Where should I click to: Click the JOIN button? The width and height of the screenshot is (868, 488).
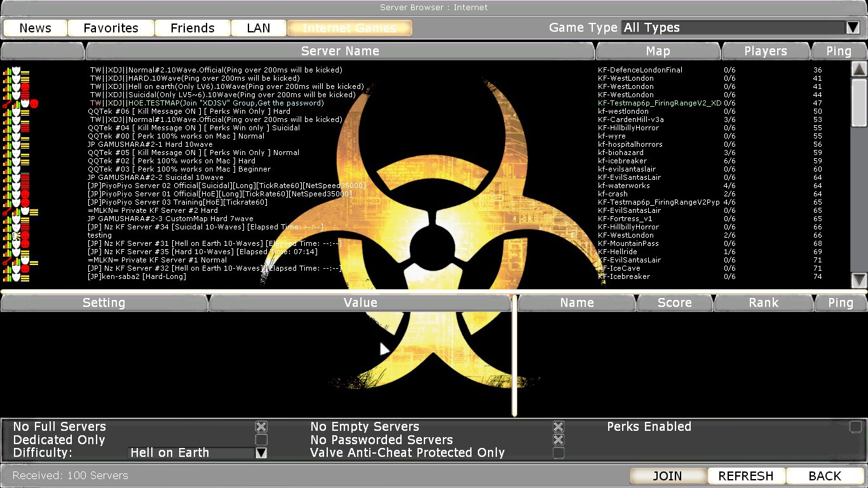pos(667,476)
